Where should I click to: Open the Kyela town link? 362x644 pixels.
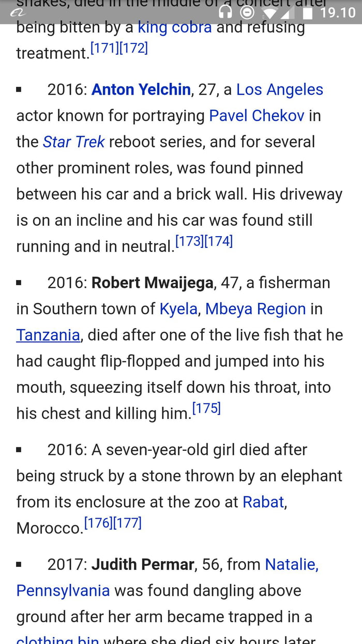178,309
